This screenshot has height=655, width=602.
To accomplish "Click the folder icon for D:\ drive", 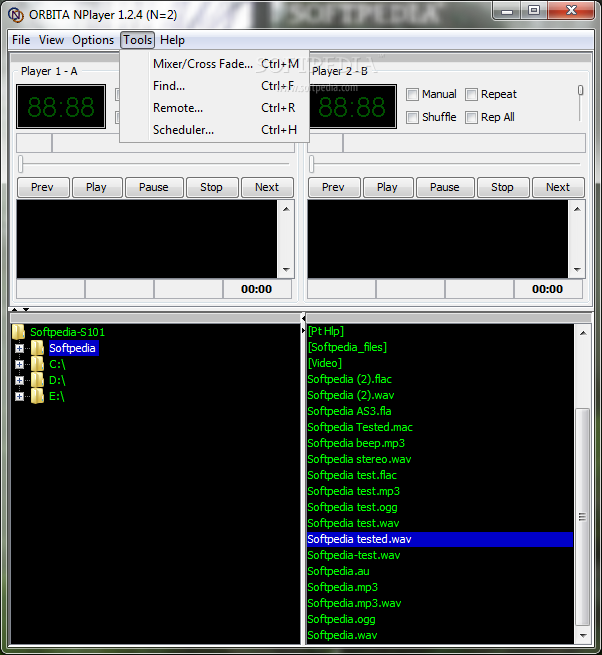I will click(38, 380).
